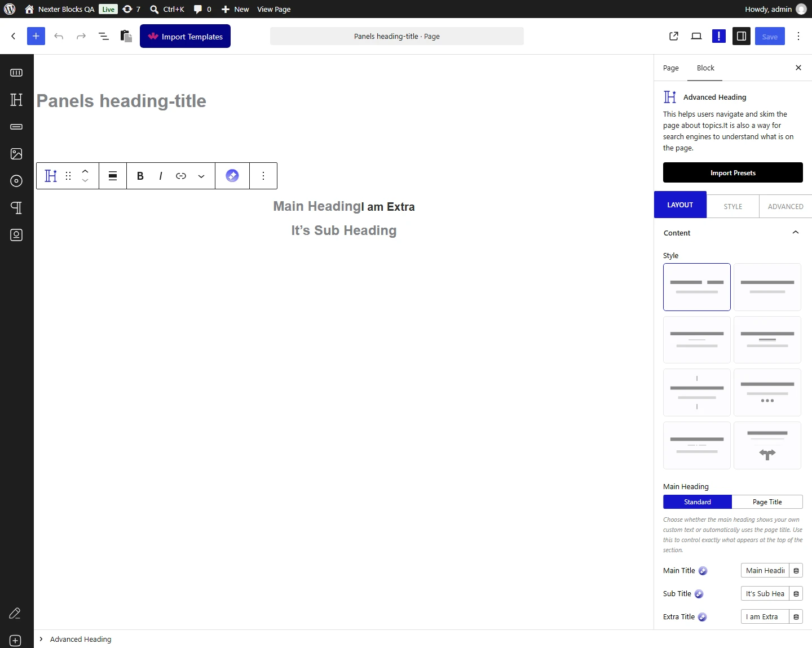The height and width of the screenshot is (648, 812).
Task: Change the block alignment
Action: click(113, 176)
